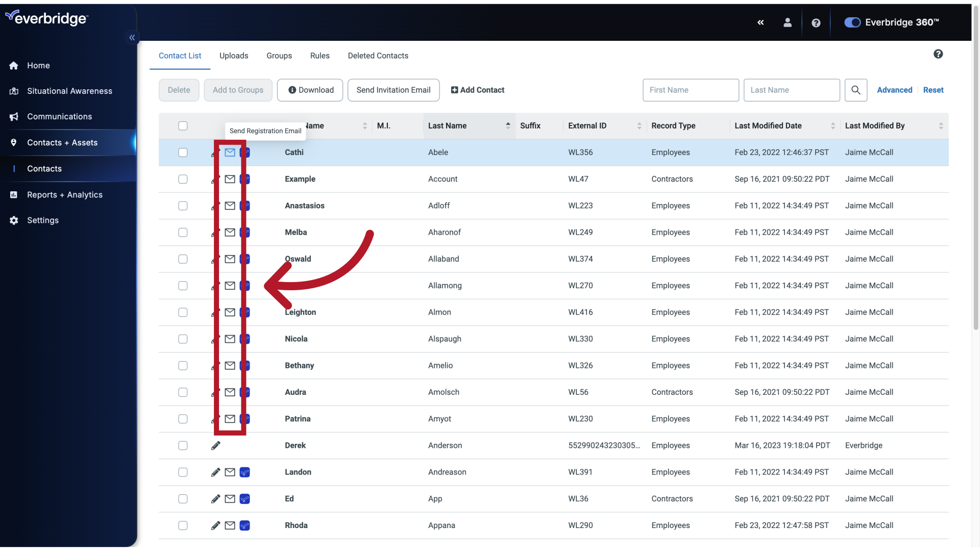The image size is (980, 551).
Task: Click the blue grid/menu icon for Ed
Action: pyautogui.click(x=244, y=498)
